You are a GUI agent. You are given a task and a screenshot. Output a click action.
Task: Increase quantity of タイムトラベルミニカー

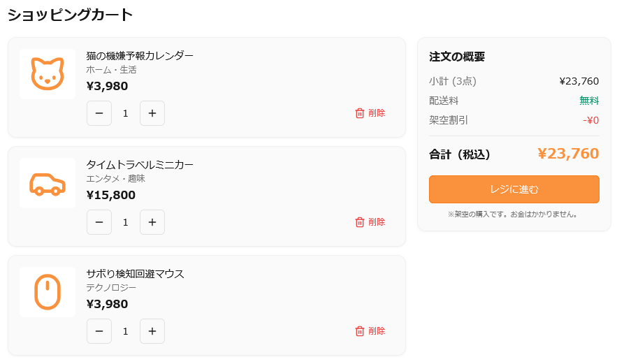152,222
